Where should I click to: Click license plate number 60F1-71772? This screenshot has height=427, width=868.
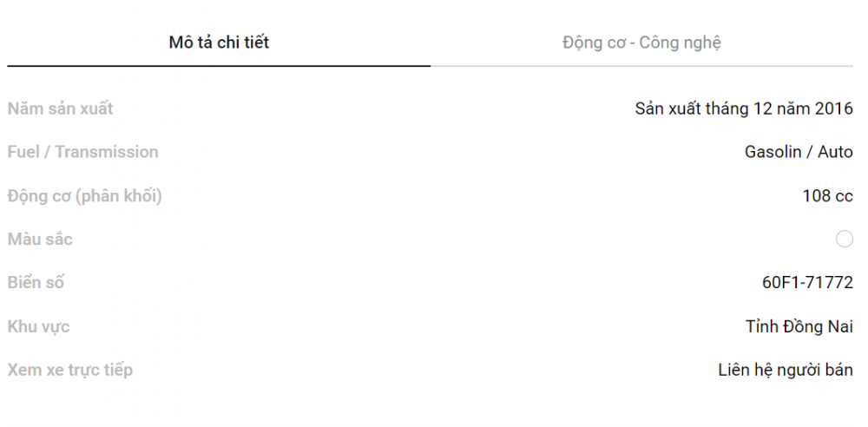pos(807,282)
